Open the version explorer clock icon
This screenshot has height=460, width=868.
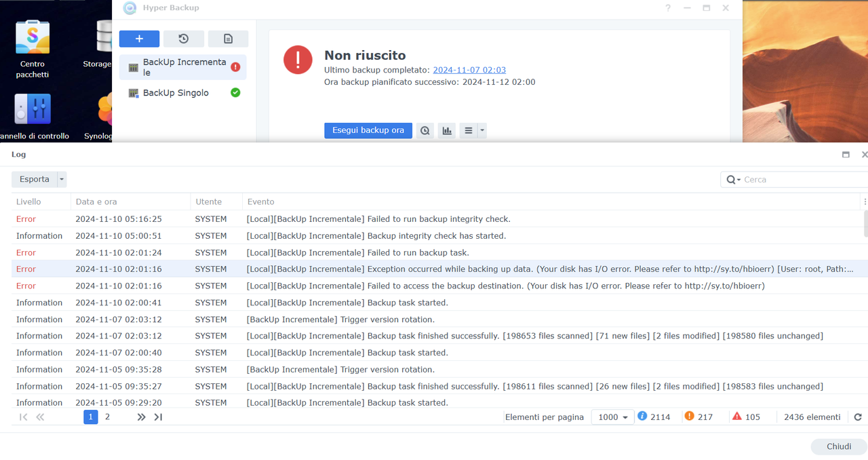[425, 130]
